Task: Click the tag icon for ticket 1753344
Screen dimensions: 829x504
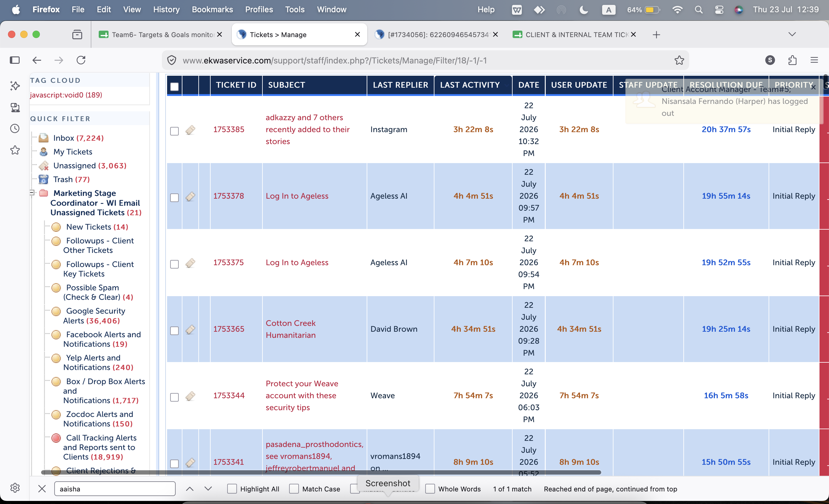Action: (190, 396)
